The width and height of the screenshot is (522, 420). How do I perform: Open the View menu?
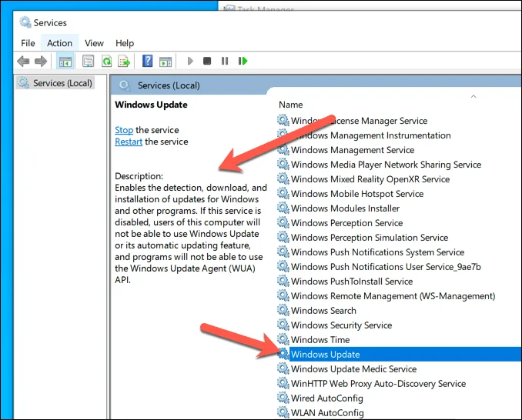94,43
